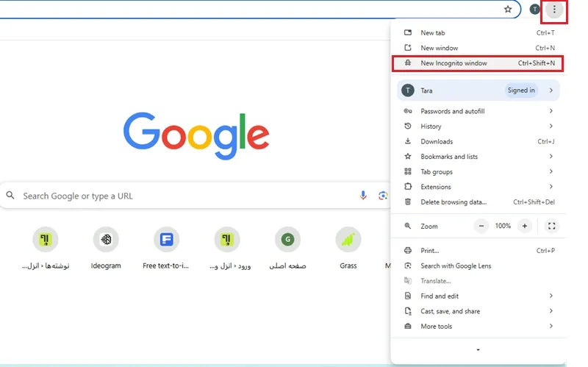Click the Incognito icon in menu
The width and height of the screenshot is (588, 367).
(408, 63)
